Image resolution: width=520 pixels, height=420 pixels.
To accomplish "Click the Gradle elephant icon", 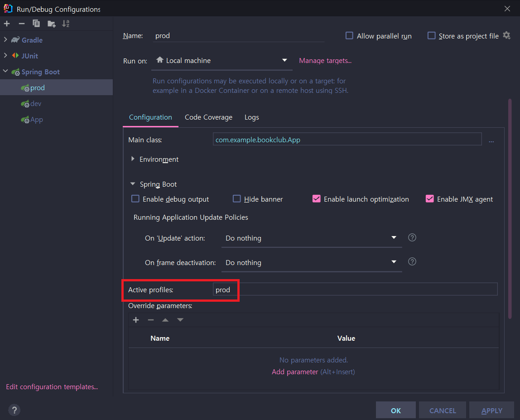I will tap(15, 40).
